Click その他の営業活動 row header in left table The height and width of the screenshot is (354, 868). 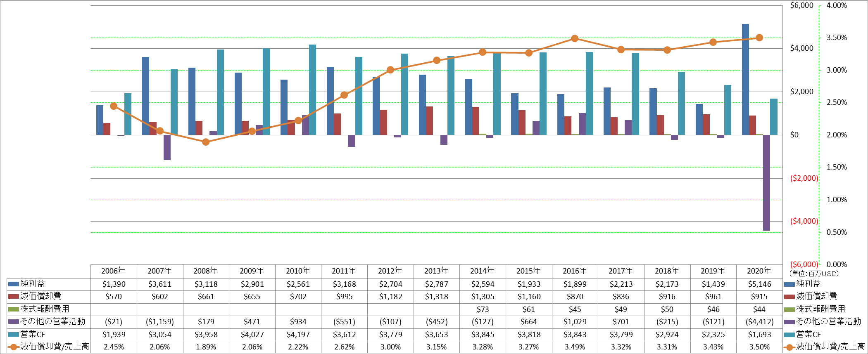coord(53,321)
